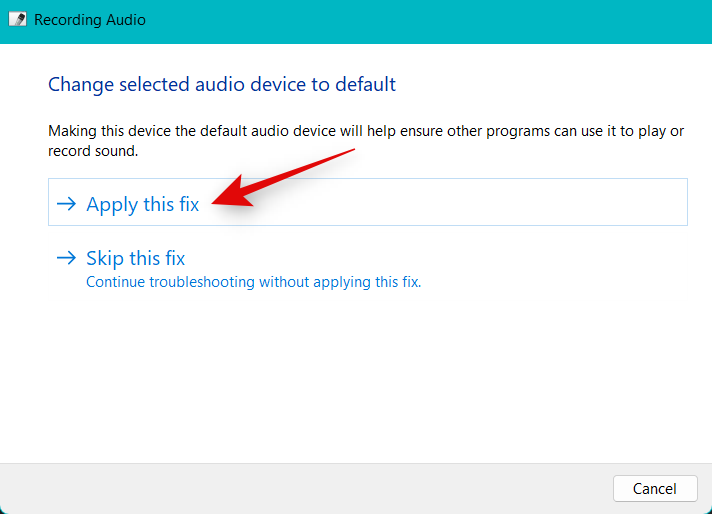The width and height of the screenshot is (712, 514).
Task: Click the troubleshooter icon in title bar
Action: click(x=17, y=19)
